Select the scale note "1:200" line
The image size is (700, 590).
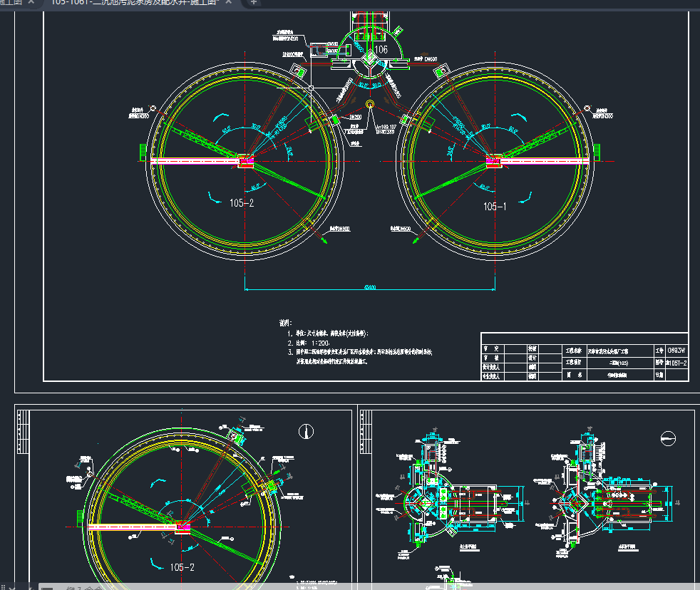coord(309,343)
